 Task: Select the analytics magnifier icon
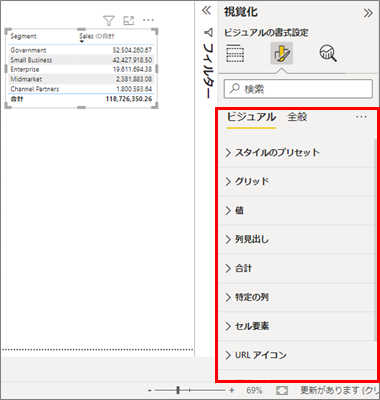pos(328,53)
